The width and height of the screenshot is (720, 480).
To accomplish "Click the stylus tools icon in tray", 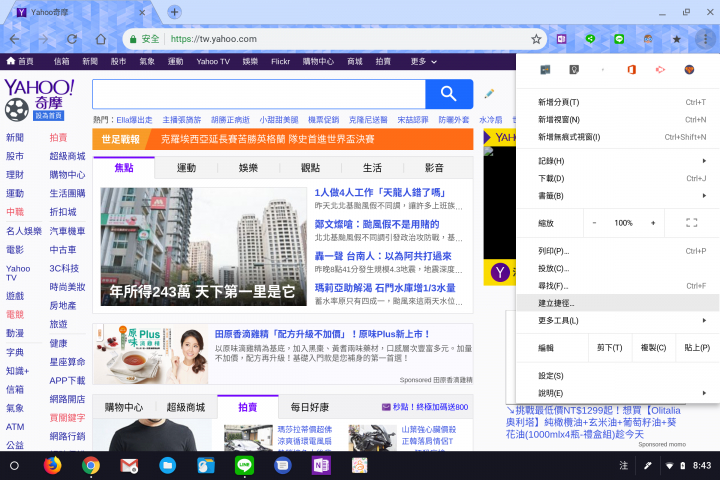I will tap(648, 466).
